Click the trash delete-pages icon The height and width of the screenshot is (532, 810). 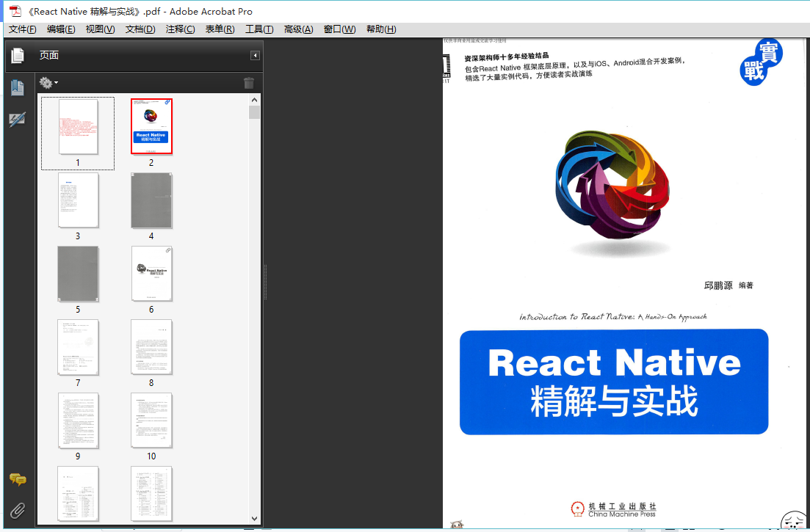coord(249,83)
